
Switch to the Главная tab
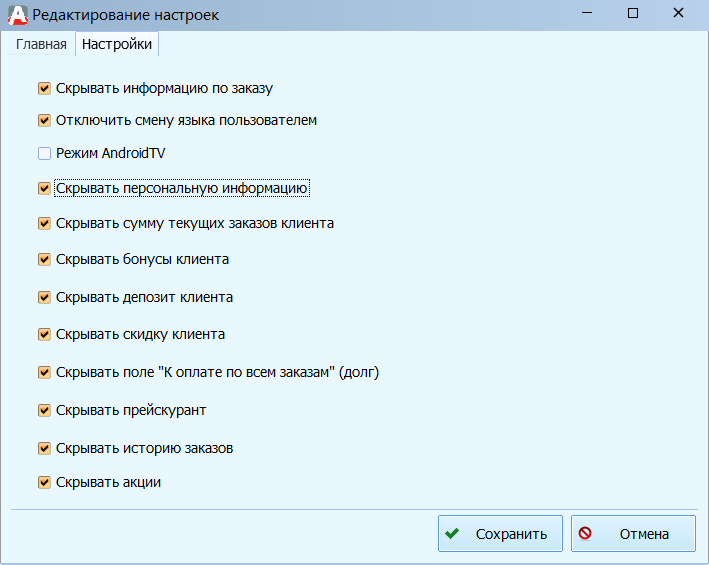41,44
